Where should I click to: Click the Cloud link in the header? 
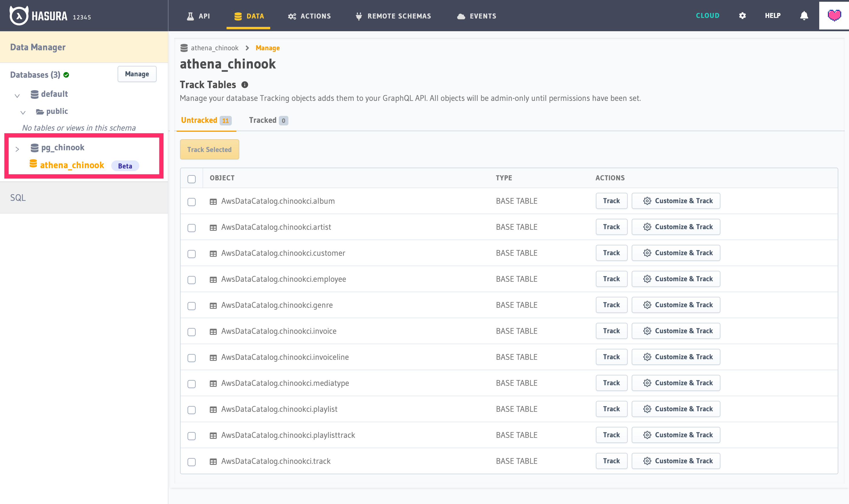click(707, 16)
